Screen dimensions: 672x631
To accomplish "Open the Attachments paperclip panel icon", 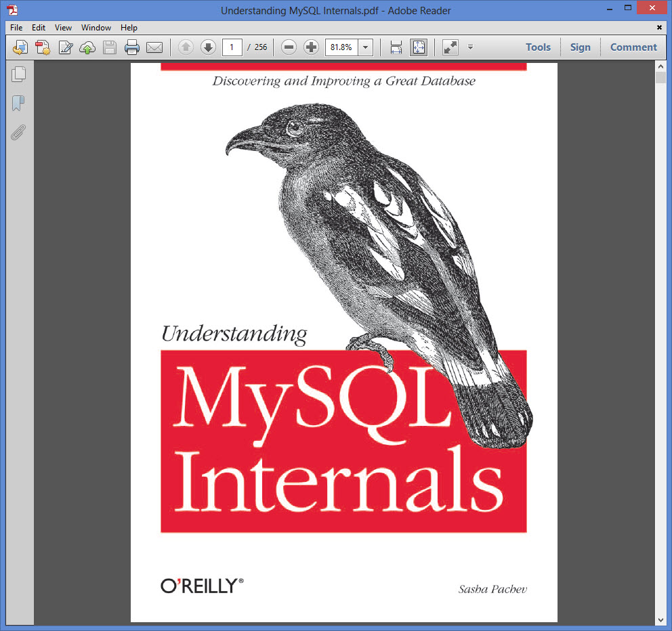I will (x=18, y=133).
